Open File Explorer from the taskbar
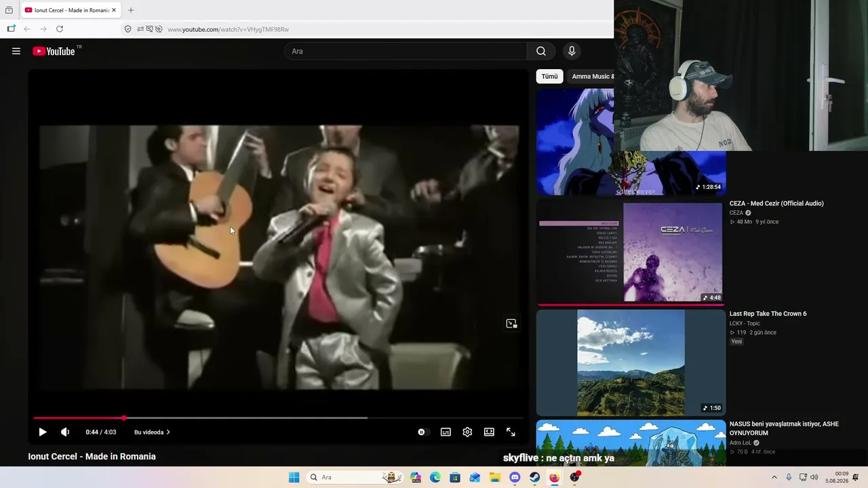The width and height of the screenshot is (868, 488). pos(495,477)
